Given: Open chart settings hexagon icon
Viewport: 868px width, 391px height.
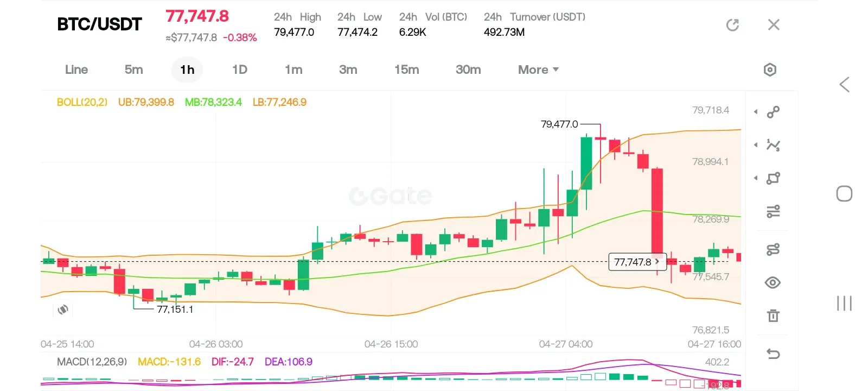Looking at the screenshot, I should (770, 70).
